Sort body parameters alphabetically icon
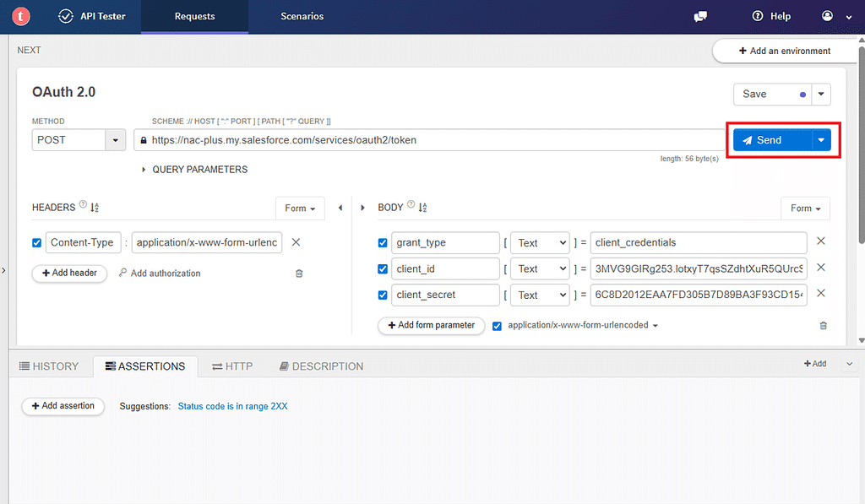The image size is (865, 504). point(422,208)
